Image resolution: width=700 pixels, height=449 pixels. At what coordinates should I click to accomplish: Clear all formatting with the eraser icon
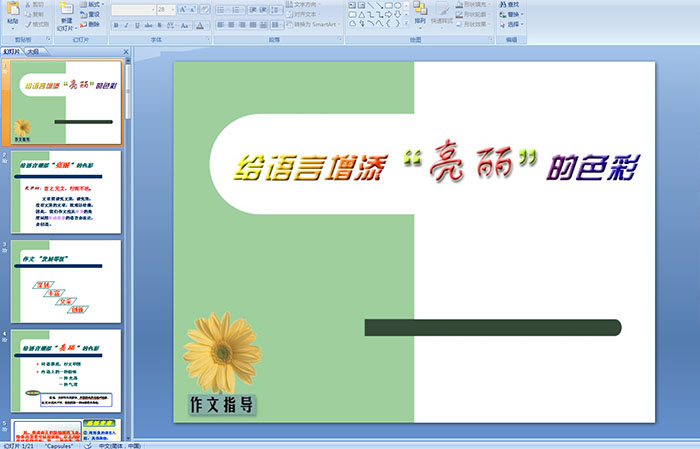[x=204, y=9]
